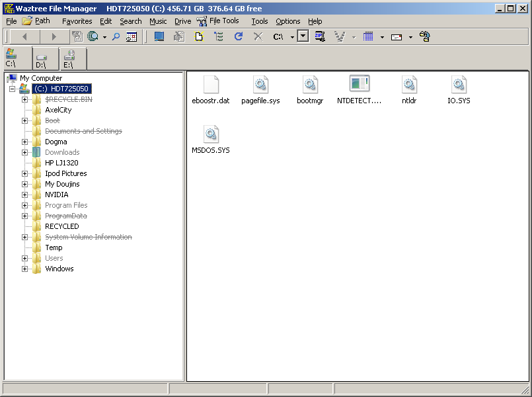This screenshot has height=397, width=532.
Task: Click the boxed dropdown arrow in toolbar
Action: pyautogui.click(x=303, y=36)
